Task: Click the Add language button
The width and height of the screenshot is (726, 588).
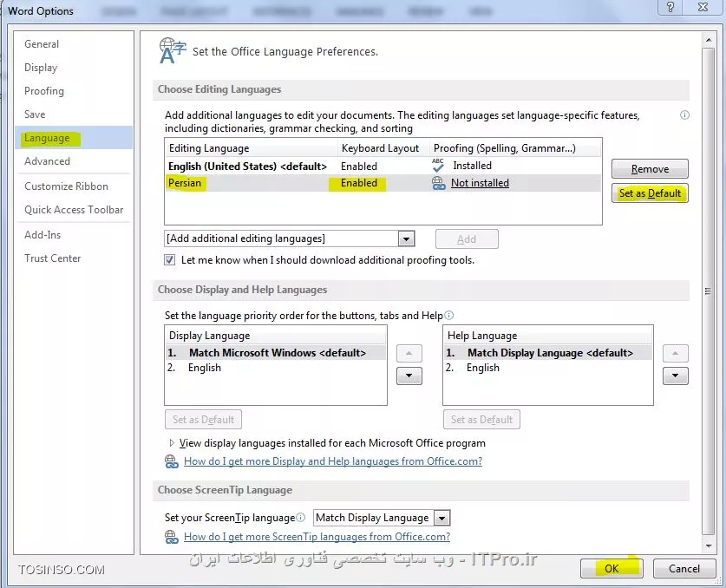Action: pyautogui.click(x=467, y=238)
